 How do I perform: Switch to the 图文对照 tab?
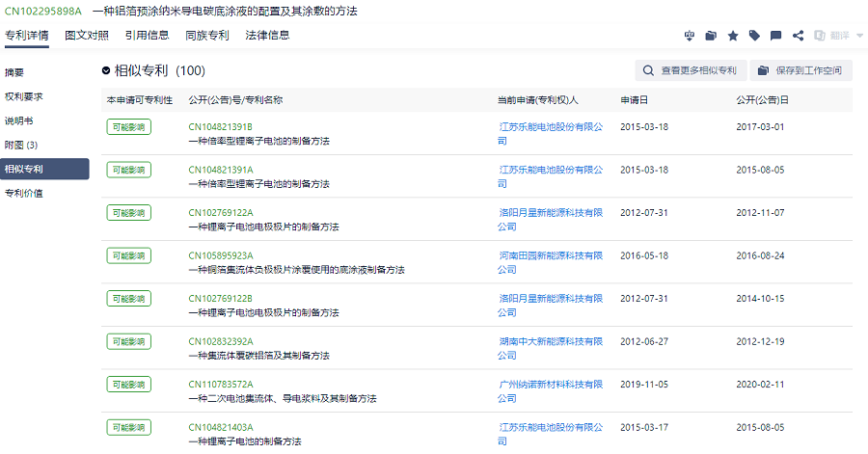[86, 36]
